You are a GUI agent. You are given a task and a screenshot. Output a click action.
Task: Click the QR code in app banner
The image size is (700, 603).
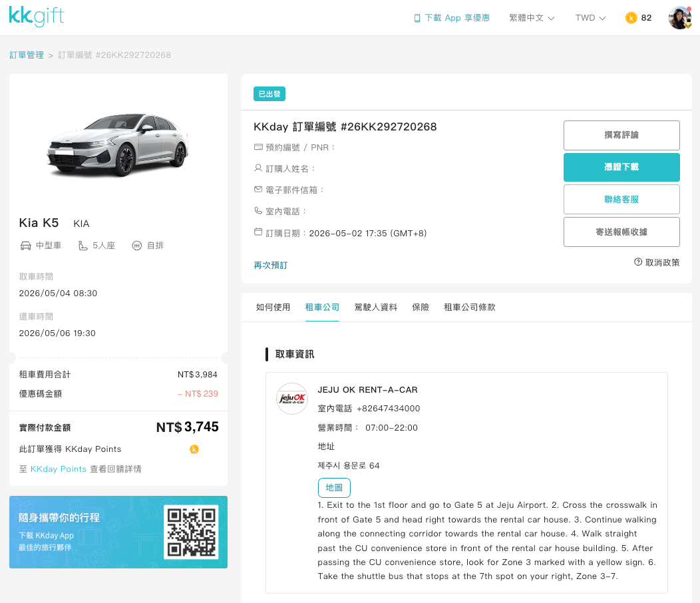191,532
